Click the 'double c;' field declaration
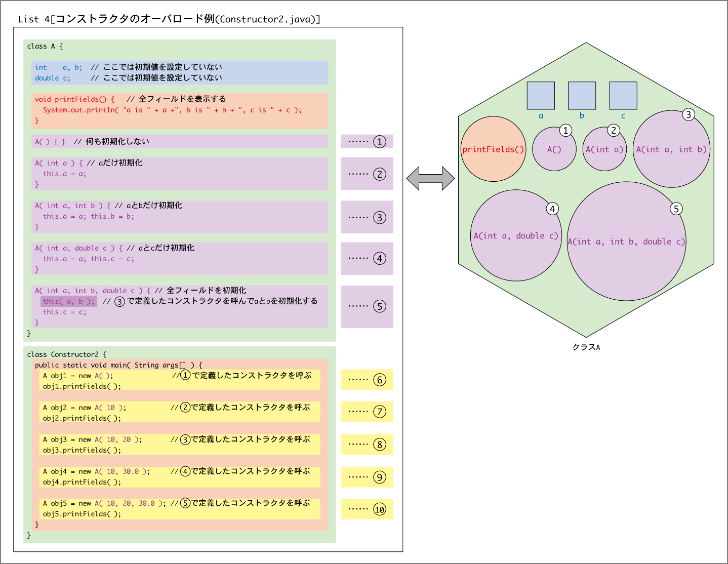 coord(53,78)
